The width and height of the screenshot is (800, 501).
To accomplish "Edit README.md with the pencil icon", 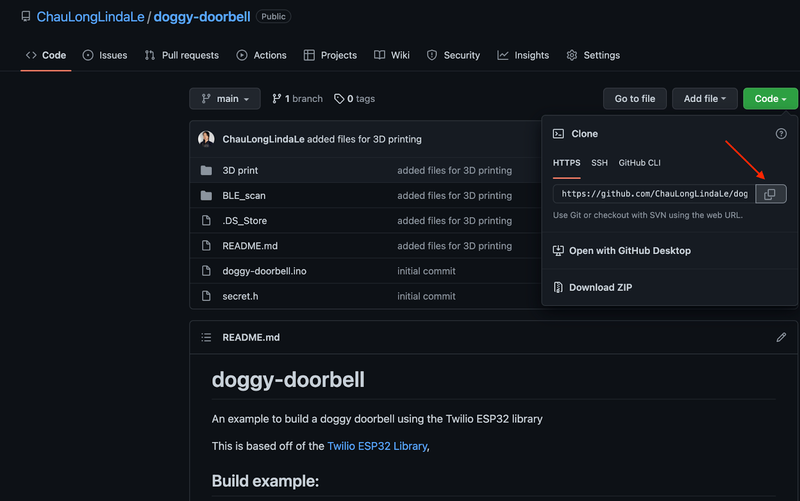I will point(781,337).
